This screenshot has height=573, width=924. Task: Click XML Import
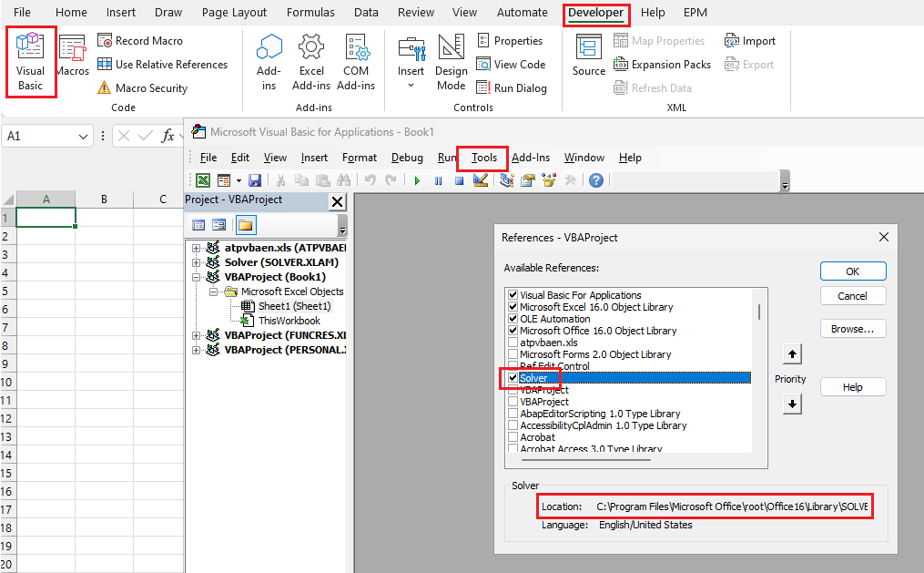click(750, 41)
